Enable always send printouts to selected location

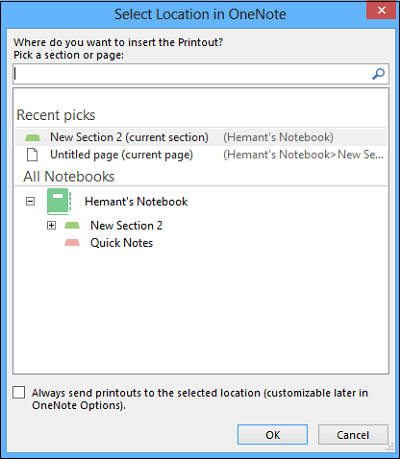[x=19, y=393]
